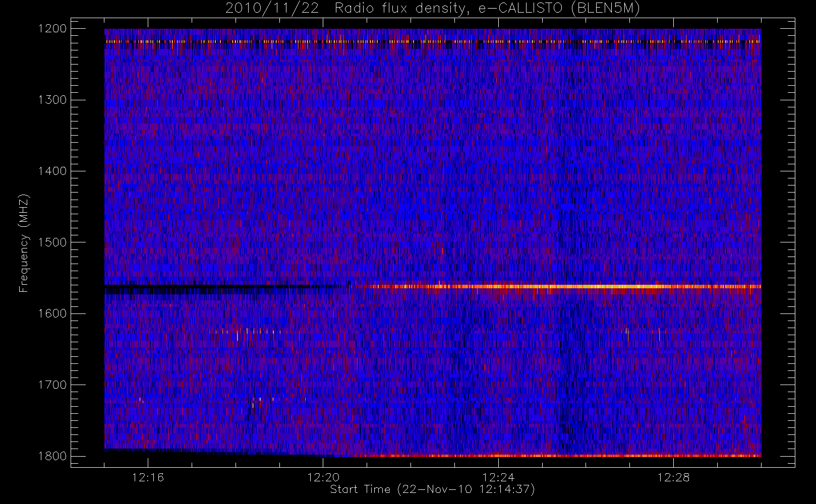The image size is (816, 504).
Task: Click the 'Start Time (22-Nov-10 12:14:37)' axis title
Action: click(x=432, y=489)
